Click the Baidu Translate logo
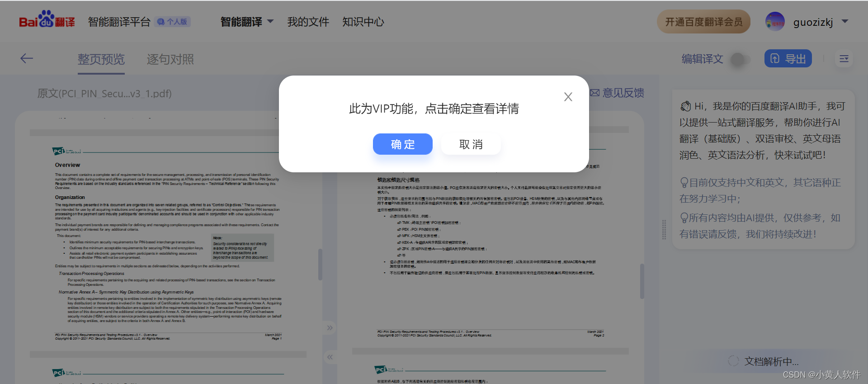This screenshot has height=384, width=868. click(x=47, y=20)
